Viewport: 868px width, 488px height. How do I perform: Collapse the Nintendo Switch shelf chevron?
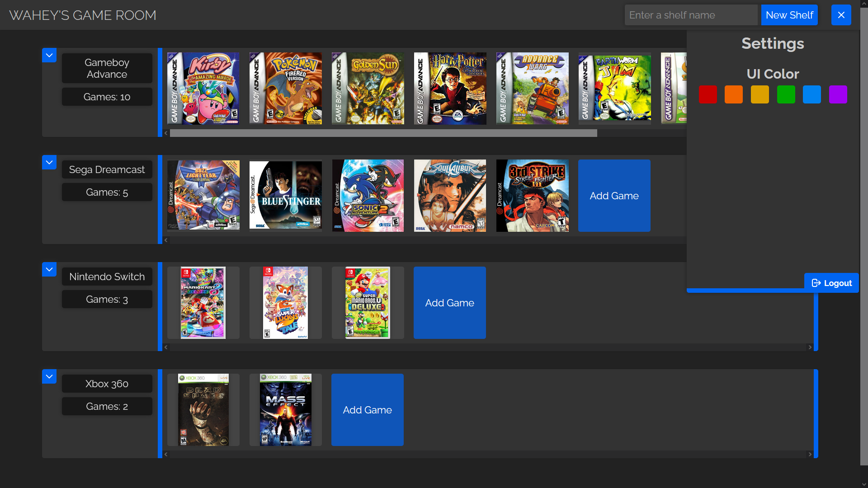49,269
